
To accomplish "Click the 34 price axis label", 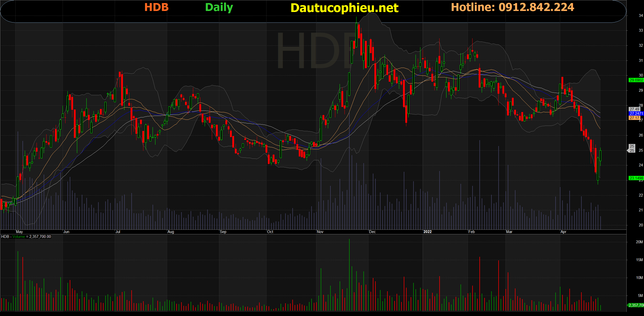I will point(641,16).
